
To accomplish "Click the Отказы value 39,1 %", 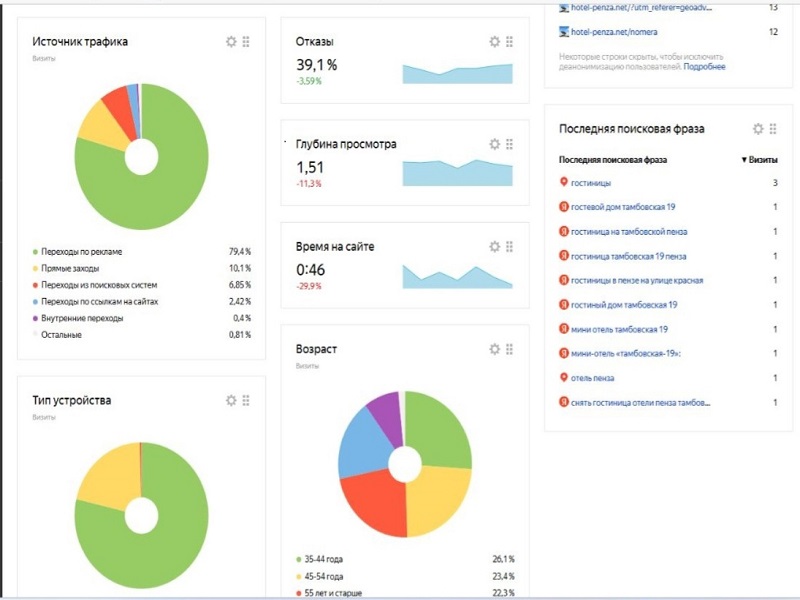I will [316, 65].
